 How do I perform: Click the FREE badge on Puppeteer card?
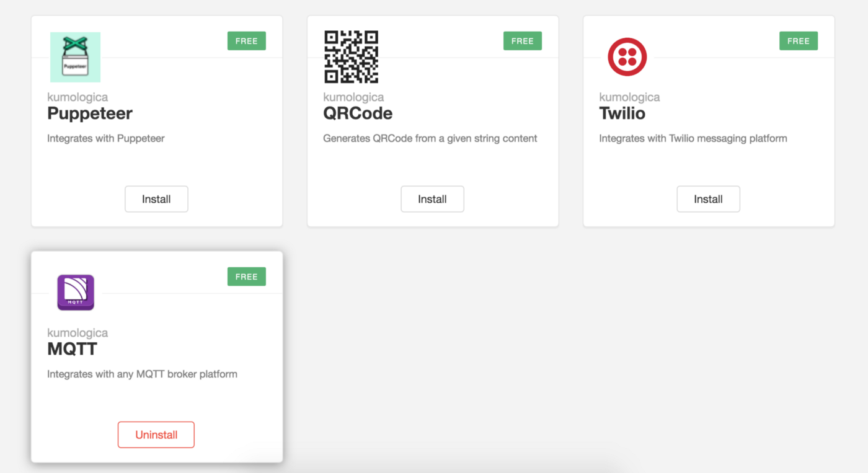(247, 41)
